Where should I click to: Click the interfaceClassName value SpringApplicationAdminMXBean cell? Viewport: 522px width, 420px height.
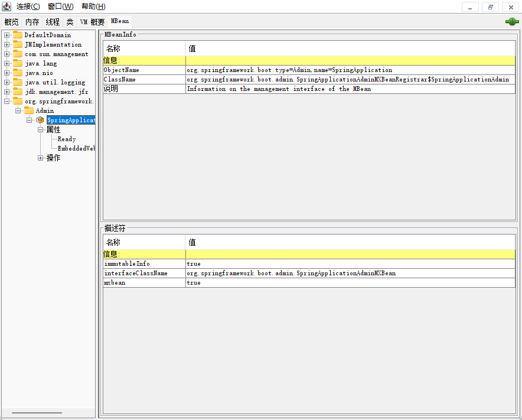pyautogui.click(x=350, y=273)
